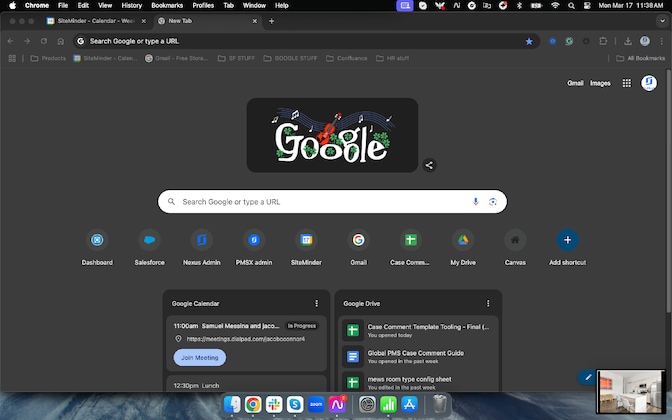Open the SiteMinder shortcut tile
The height and width of the screenshot is (420, 672).
306,240
